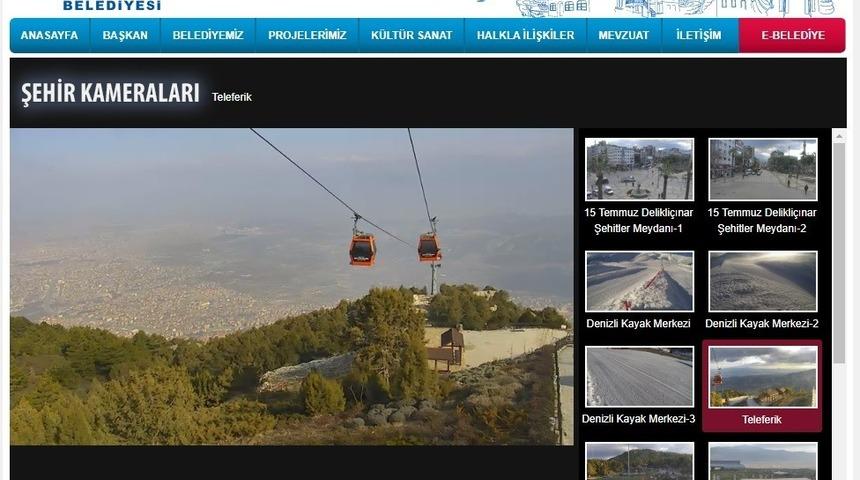The height and width of the screenshot is (480, 860).
Task: Click the Teleferik subtitle next to heading
Action: (231, 97)
